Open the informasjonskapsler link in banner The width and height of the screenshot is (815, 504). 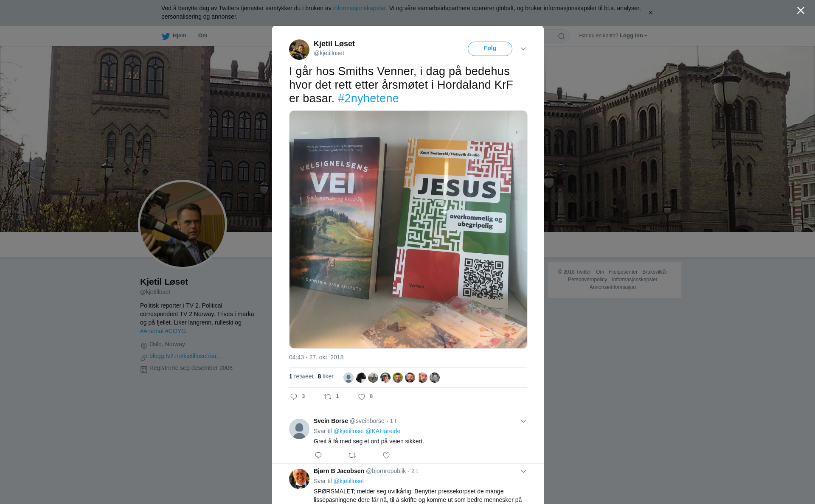point(359,8)
